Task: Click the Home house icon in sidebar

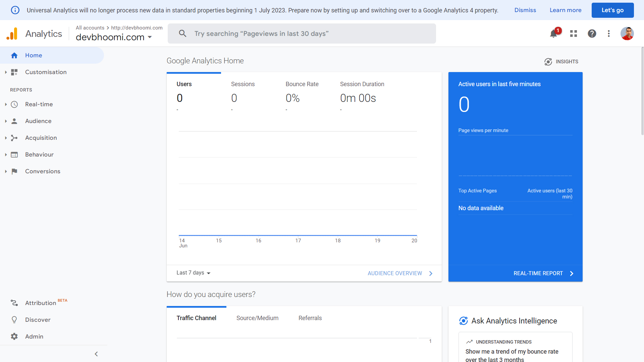Action: (14, 55)
